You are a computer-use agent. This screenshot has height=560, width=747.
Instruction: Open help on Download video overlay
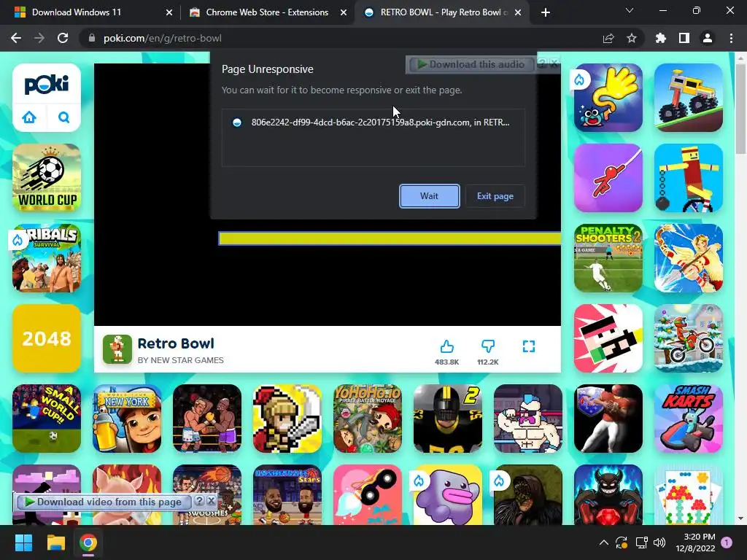[200, 501]
